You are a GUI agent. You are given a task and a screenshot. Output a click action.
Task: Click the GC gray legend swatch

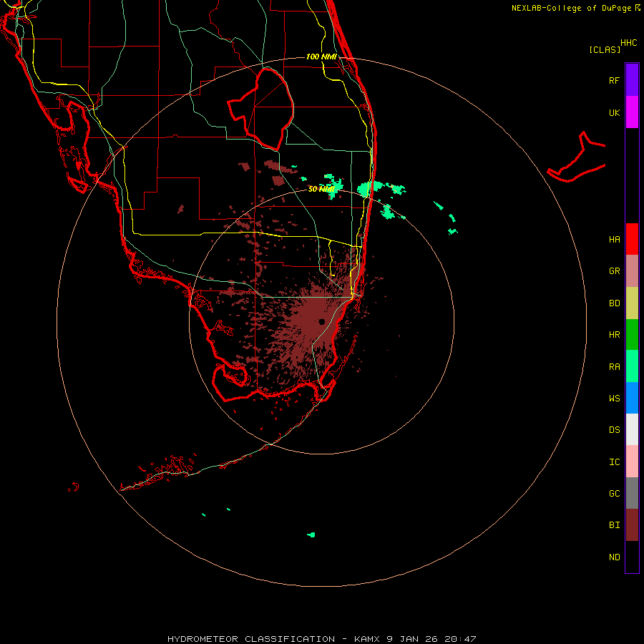coord(632,493)
